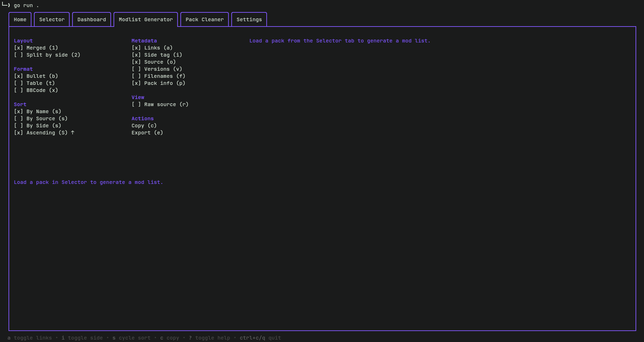Disable Pack info in metadata

coord(158,83)
